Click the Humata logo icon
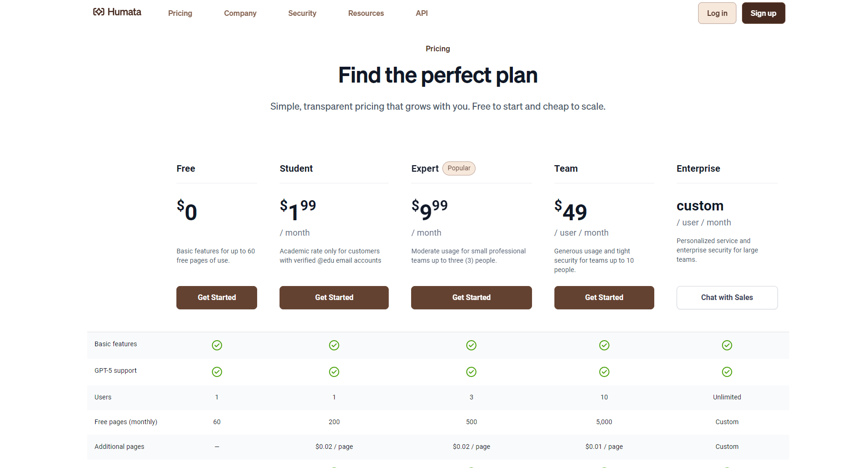868x468 pixels. 98,12
